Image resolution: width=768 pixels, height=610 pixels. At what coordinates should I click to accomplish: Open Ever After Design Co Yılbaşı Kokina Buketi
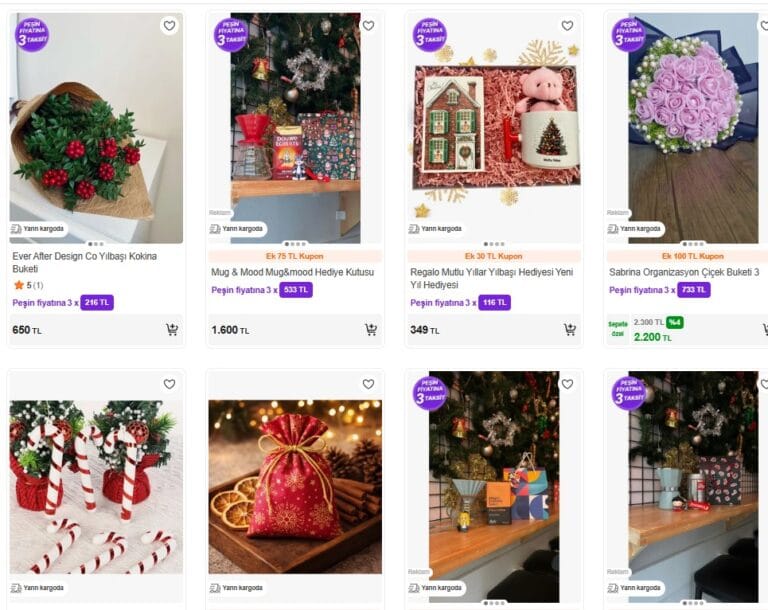84,262
